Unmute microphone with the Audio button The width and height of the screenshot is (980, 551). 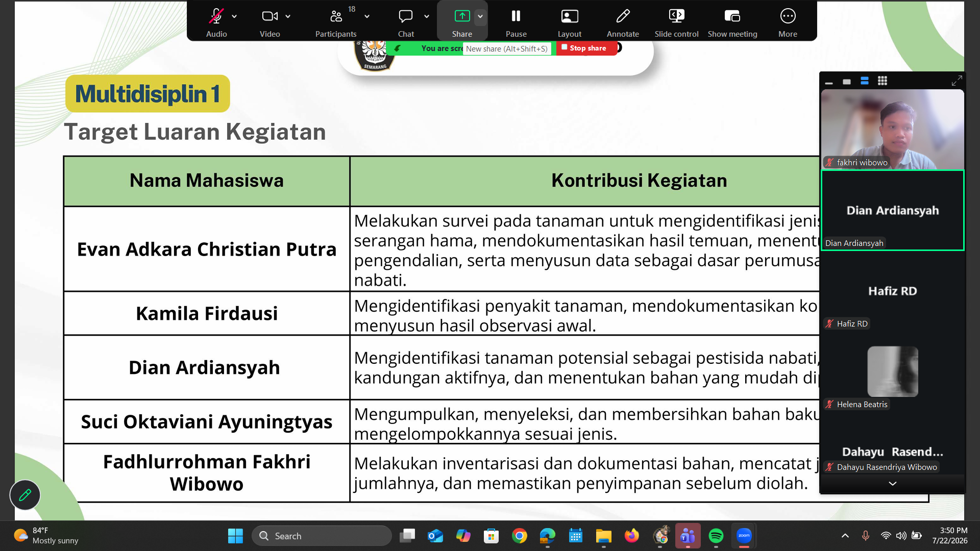point(216,22)
